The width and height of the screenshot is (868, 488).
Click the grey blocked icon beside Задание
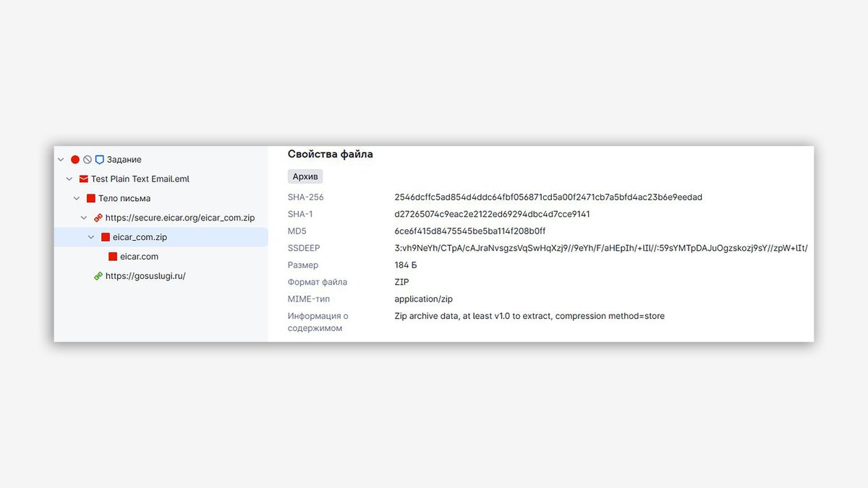(x=88, y=160)
